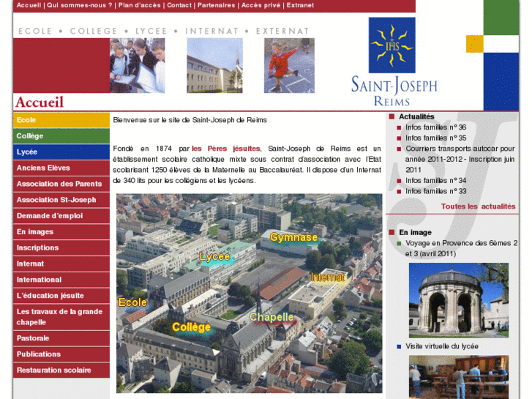Open Infos familles n° 34
This screenshot has width=532, height=399.
coord(435,181)
